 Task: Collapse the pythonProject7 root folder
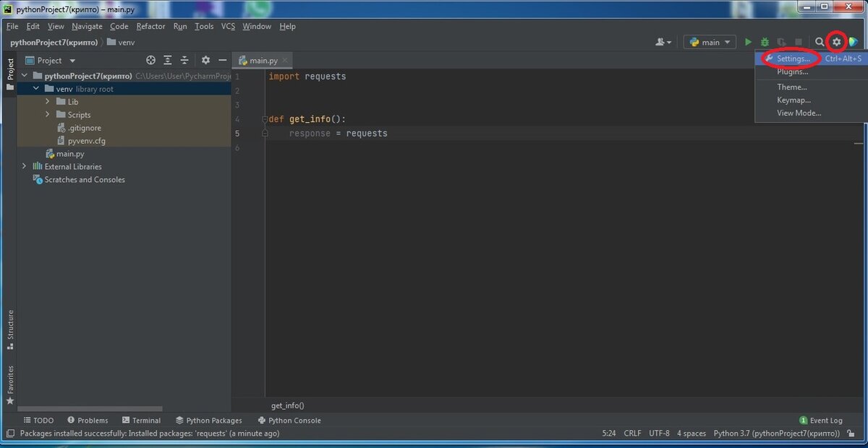point(25,76)
